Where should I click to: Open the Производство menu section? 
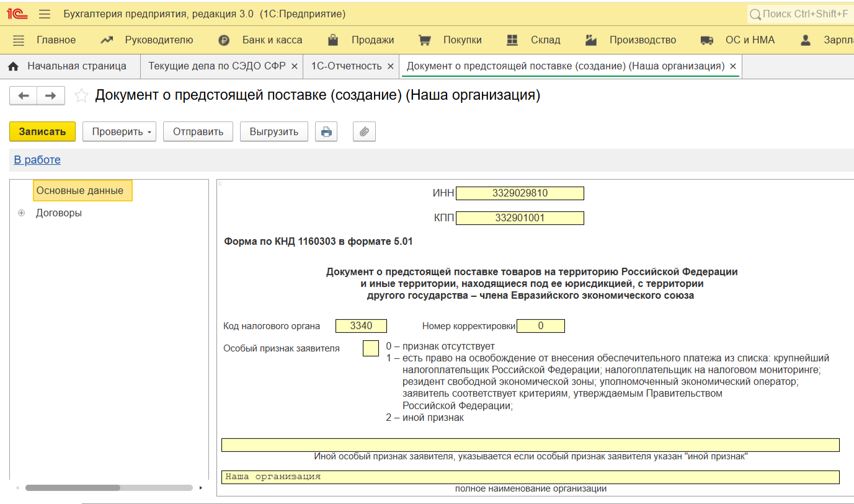click(x=643, y=40)
